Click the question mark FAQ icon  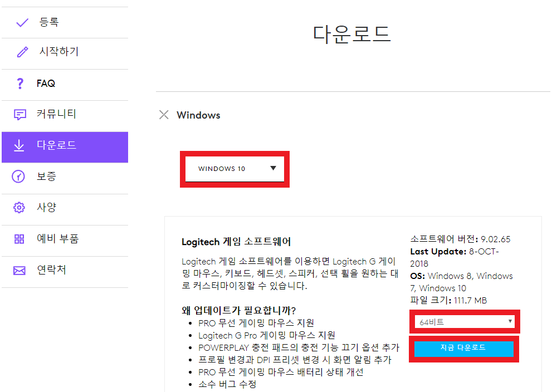pos(20,84)
